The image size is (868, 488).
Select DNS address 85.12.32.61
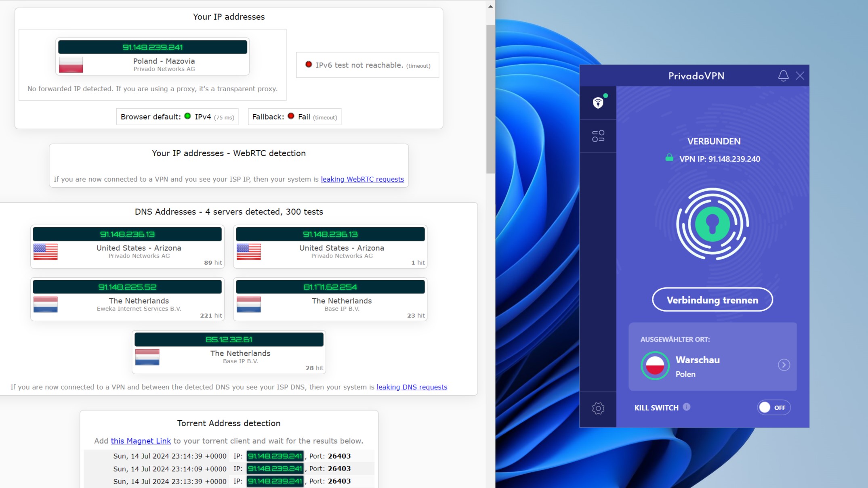(229, 339)
